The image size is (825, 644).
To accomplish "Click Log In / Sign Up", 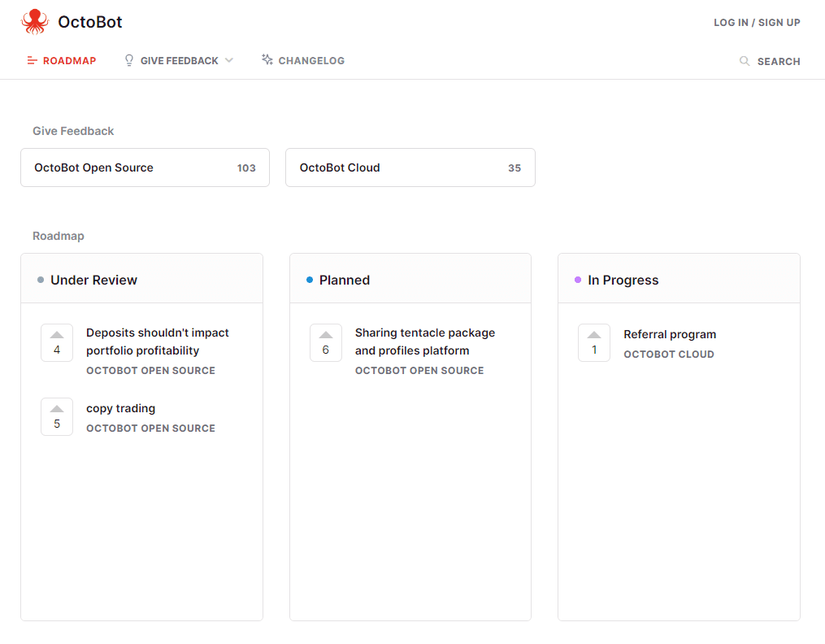I will click(757, 23).
